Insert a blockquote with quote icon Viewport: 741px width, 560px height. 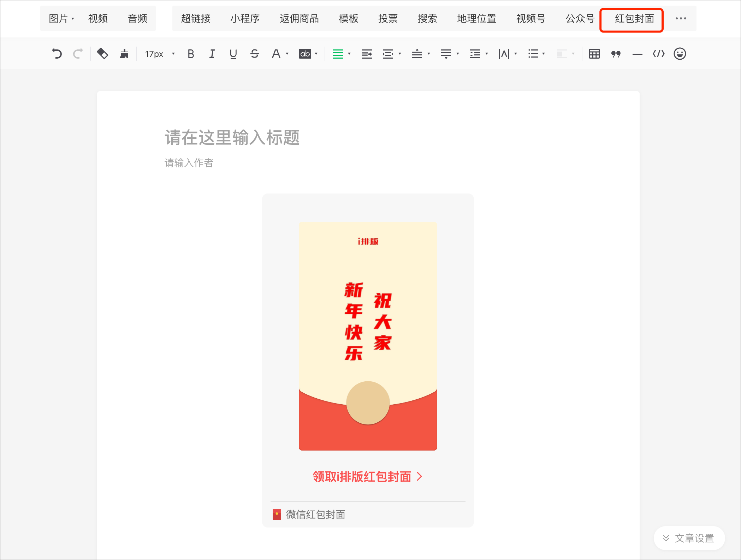[x=616, y=54]
